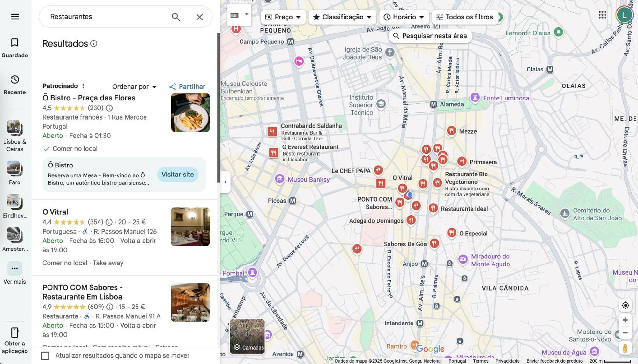Image resolution: width=638 pixels, height=364 pixels.
Task: Click Partilhar share link
Action: point(187,87)
